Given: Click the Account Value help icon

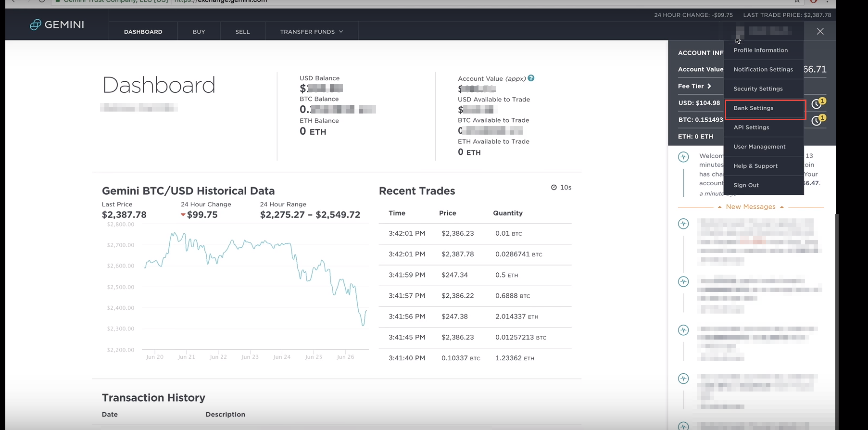Looking at the screenshot, I should click(531, 78).
